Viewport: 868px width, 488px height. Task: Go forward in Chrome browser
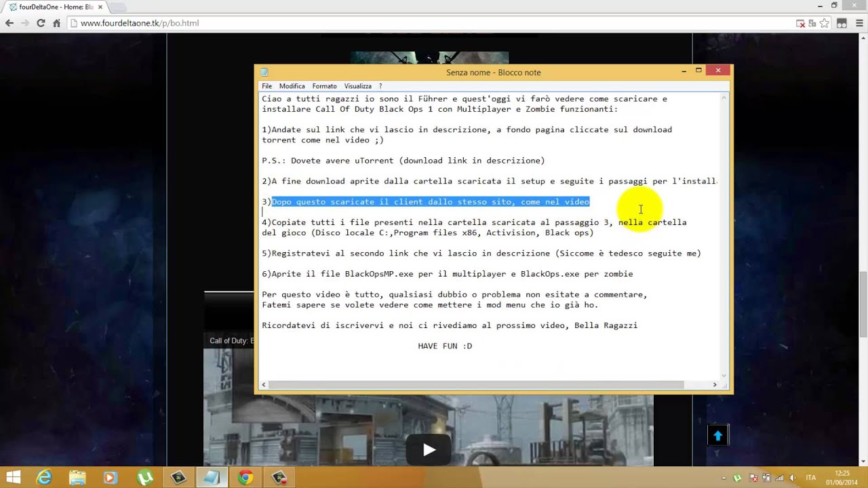click(25, 23)
